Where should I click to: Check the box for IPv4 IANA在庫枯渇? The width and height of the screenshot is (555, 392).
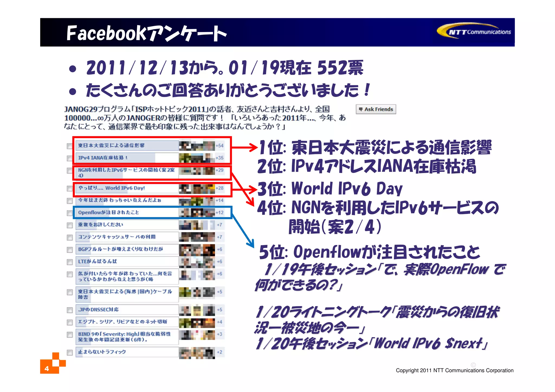click(70, 158)
